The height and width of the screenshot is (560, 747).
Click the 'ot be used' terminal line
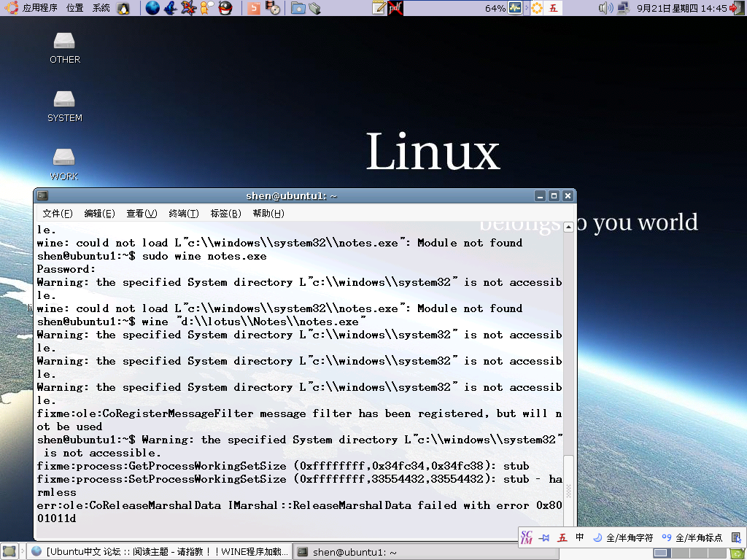(x=69, y=427)
